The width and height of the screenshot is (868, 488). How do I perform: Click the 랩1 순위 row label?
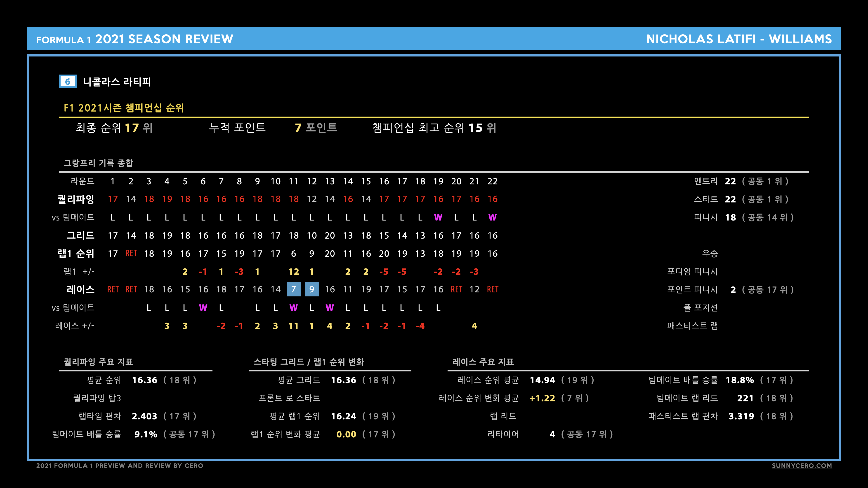click(x=76, y=253)
